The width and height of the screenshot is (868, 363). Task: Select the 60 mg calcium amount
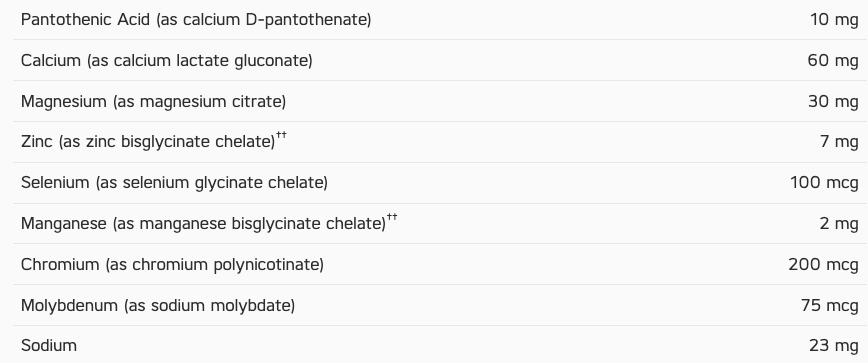(x=833, y=60)
